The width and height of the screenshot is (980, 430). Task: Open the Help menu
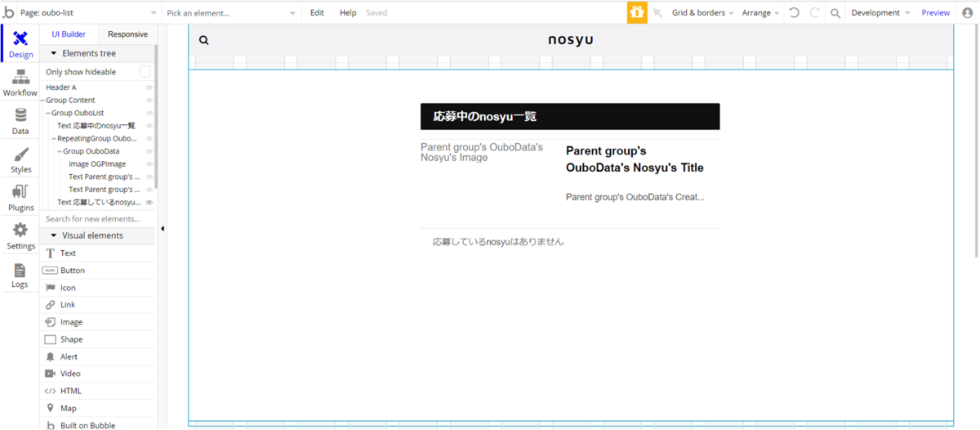[x=348, y=13]
